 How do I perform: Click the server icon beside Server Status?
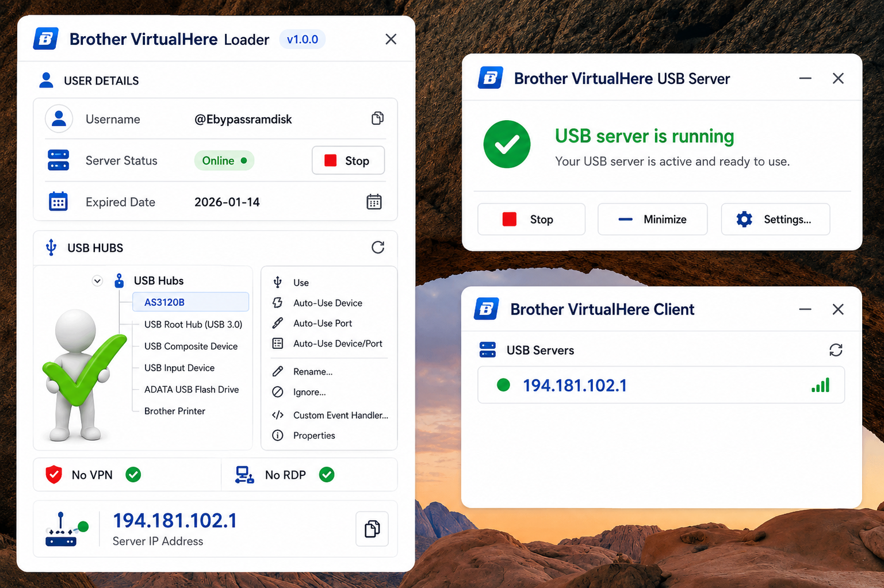pyautogui.click(x=58, y=160)
